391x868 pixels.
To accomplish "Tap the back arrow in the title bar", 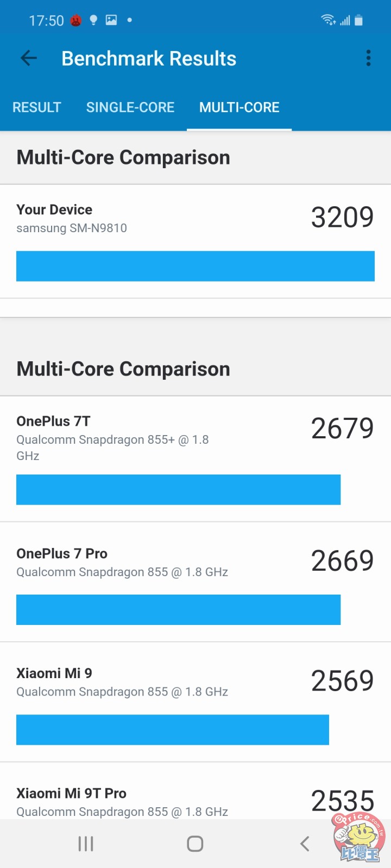I will point(28,58).
